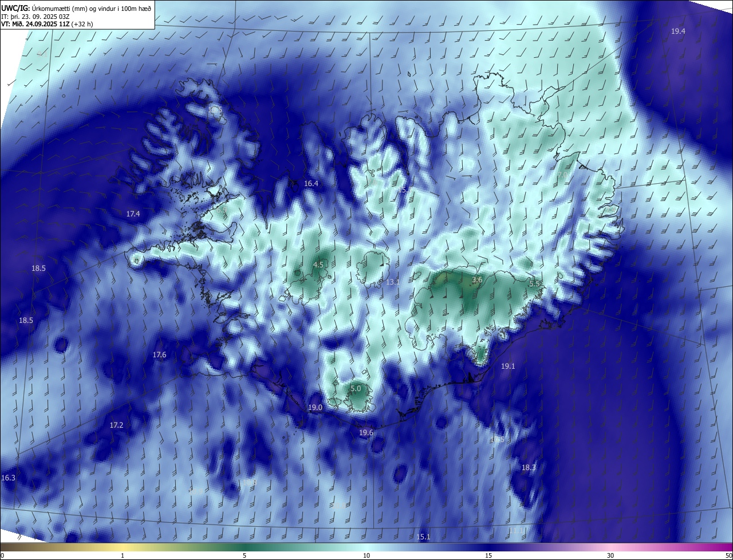Click the 19.4 value label

click(x=678, y=31)
